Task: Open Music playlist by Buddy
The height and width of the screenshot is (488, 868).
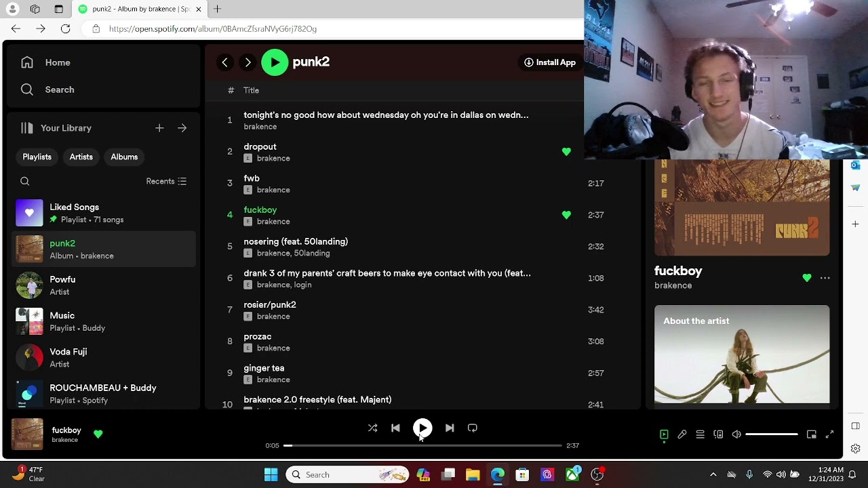Action: 104,321
